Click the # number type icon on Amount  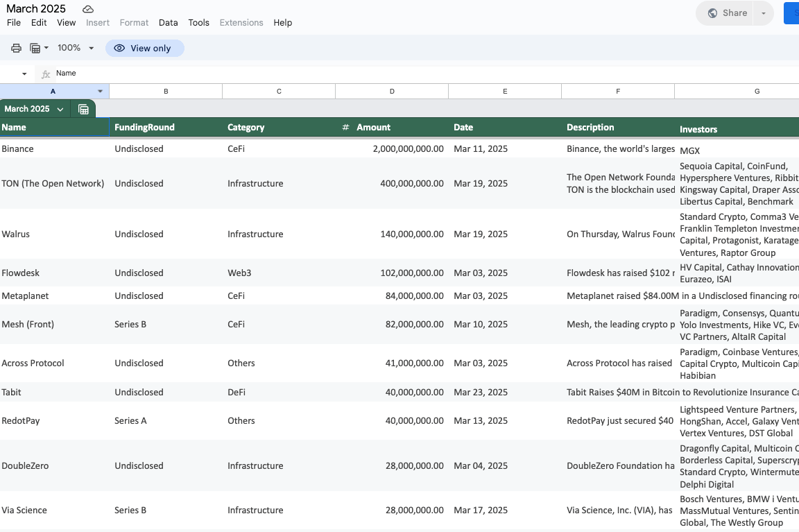[x=345, y=128]
